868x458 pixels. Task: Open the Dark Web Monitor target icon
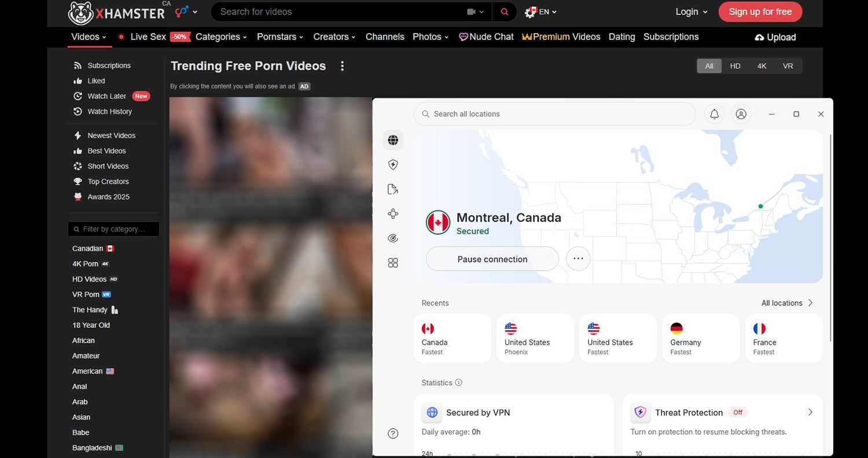pyautogui.click(x=393, y=238)
